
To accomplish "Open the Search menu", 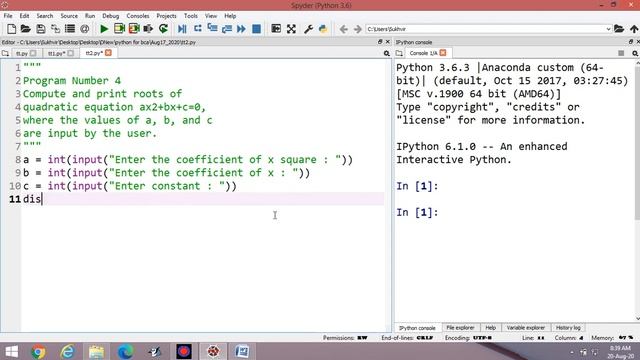I will coord(44,16).
